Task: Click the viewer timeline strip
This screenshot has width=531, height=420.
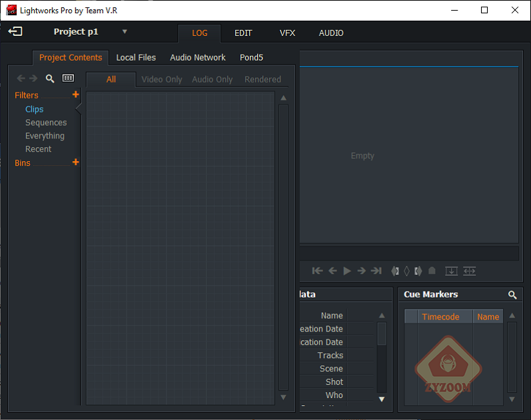Action: point(409,254)
